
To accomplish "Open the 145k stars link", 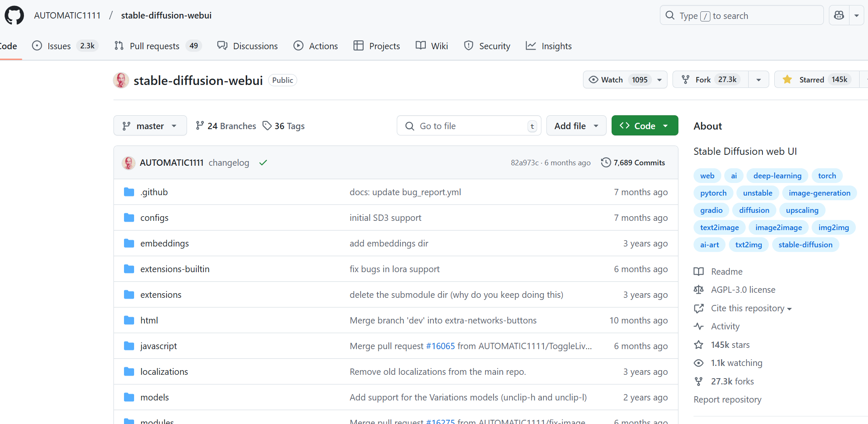I will coord(722,345).
